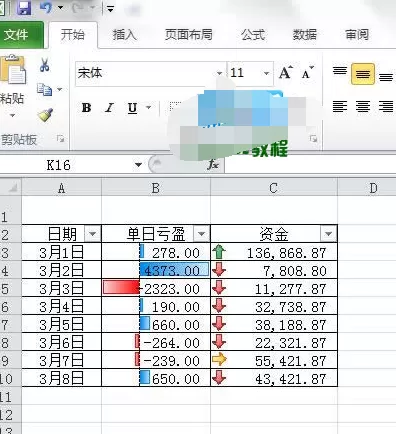396x434 pixels.
Task: Click the fx Insert Function icon
Action: pyautogui.click(x=213, y=165)
